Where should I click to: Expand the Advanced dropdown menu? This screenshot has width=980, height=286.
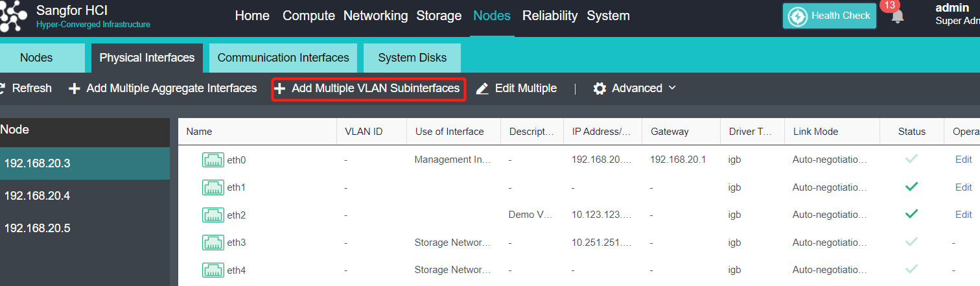[x=635, y=88]
